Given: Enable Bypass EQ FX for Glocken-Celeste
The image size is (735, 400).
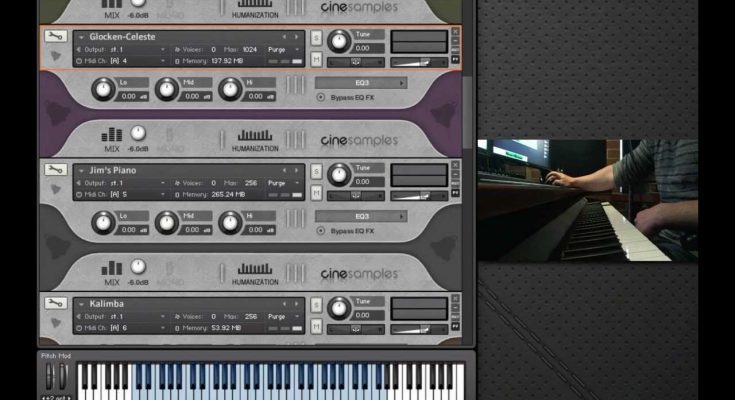Looking at the screenshot, I should 321,97.
